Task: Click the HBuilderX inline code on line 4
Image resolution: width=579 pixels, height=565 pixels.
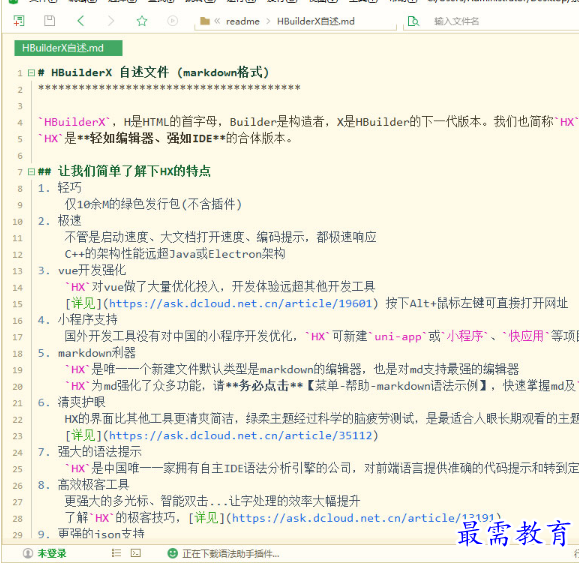Action: click(x=74, y=122)
